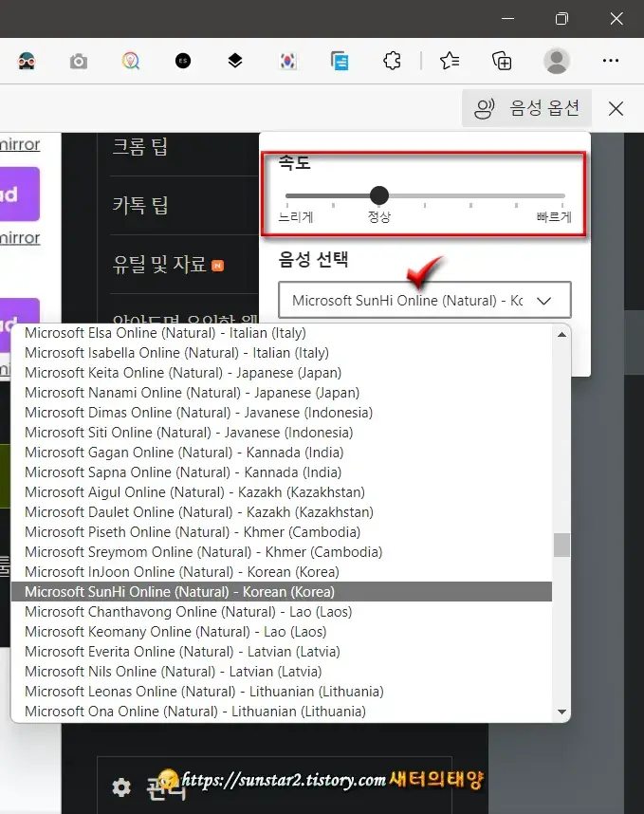Click the spy glasses extension icon
Viewport: 644px width, 814px height.
pyautogui.click(x=27, y=62)
